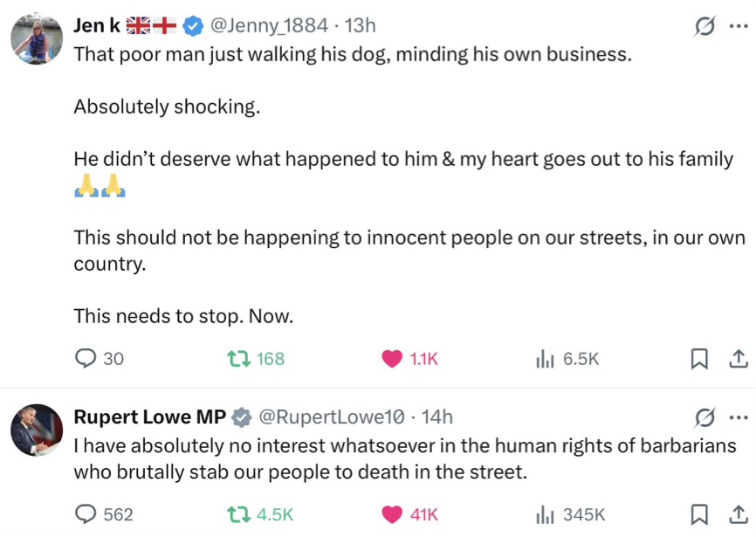Like Rupert Lowe's post with 41K likes
Screen dimensions: 756x537
click(394, 514)
